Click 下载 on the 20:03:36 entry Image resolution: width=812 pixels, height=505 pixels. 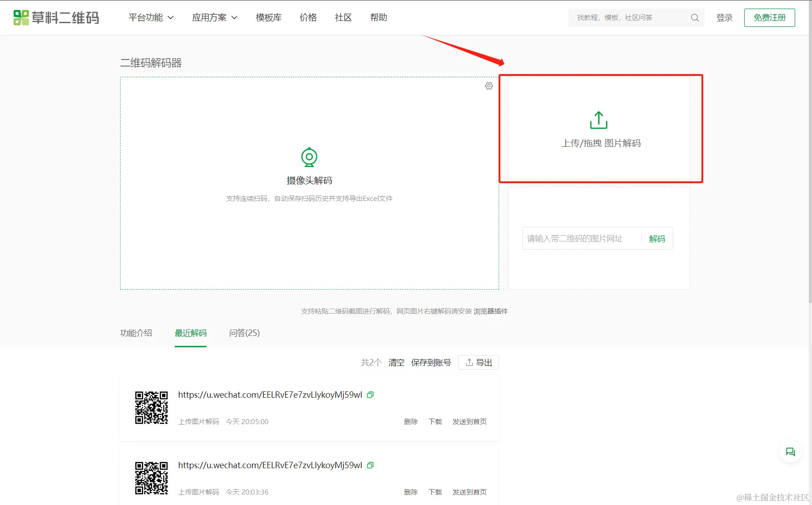pyautogui.click(x=435, y=492)
